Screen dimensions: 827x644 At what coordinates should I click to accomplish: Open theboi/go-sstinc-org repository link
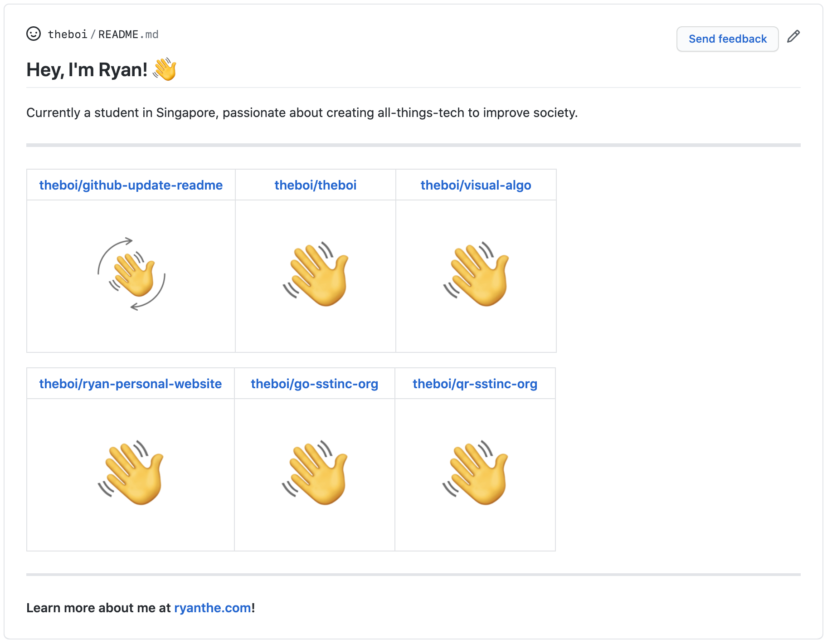pos(315,384)
